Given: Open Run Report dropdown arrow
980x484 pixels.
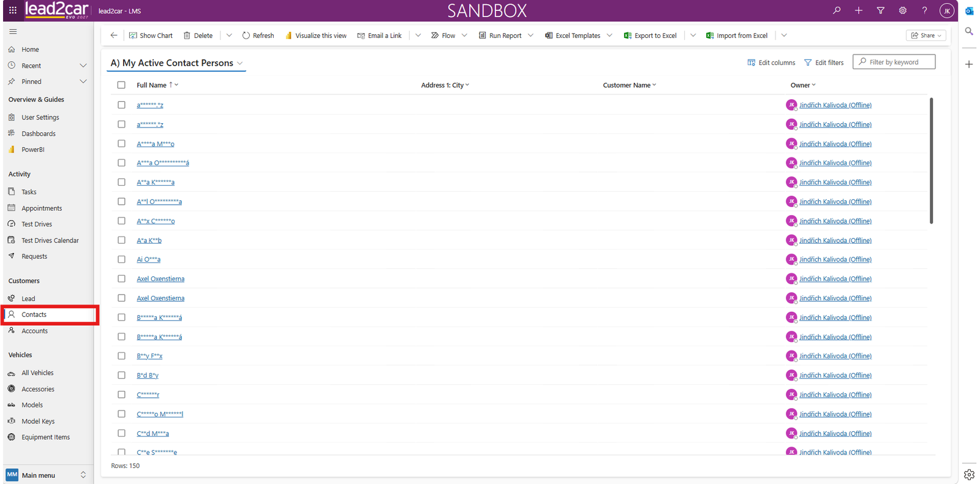Looking at the screenshot, I should pos(530,36).
